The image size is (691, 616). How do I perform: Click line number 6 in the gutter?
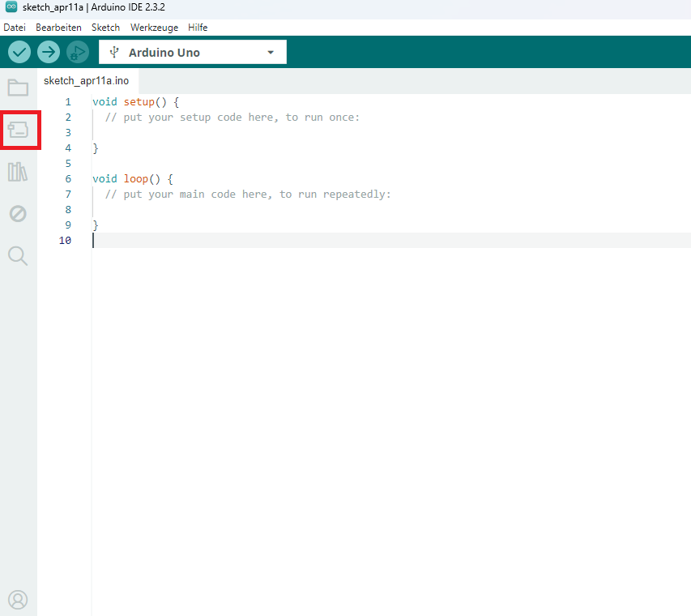68,179
